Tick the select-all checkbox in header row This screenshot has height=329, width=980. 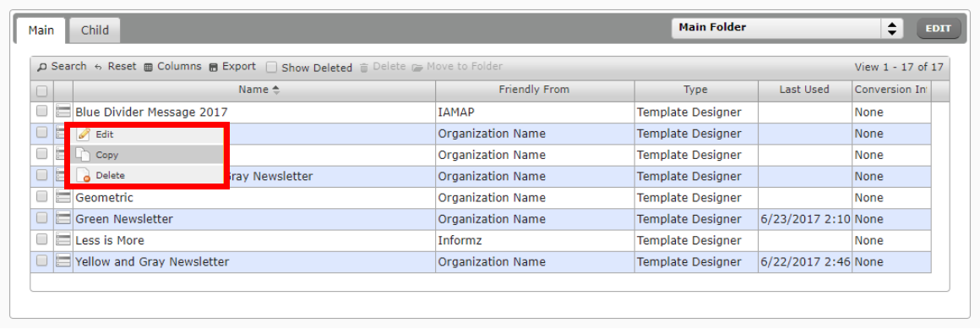(42, 90)
